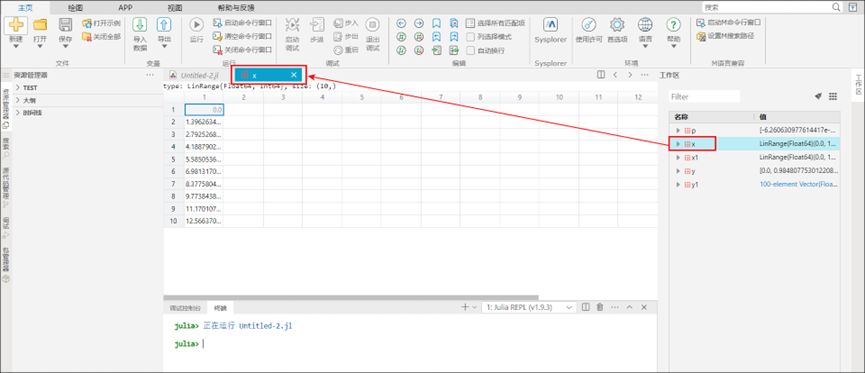
Task: Open the 打开 dropdown arrow
Action: 40,47
